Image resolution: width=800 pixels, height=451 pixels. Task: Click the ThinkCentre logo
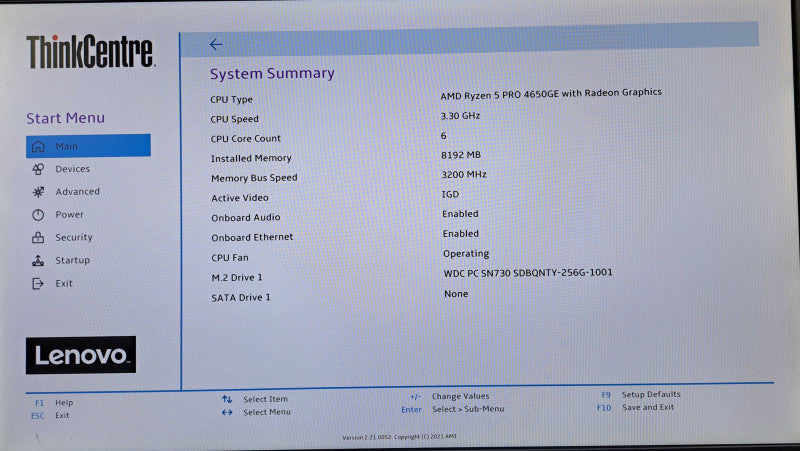point(90,51)
